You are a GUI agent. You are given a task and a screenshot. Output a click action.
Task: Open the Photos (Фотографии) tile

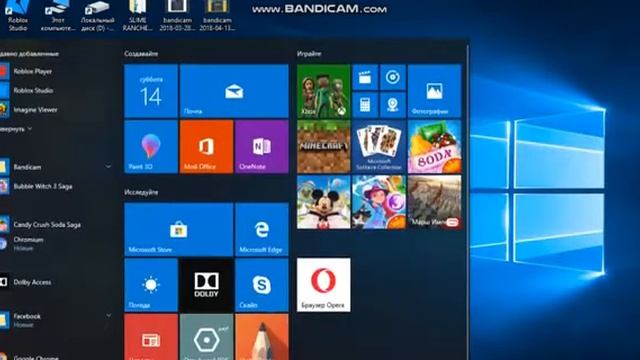pos(434,91)
